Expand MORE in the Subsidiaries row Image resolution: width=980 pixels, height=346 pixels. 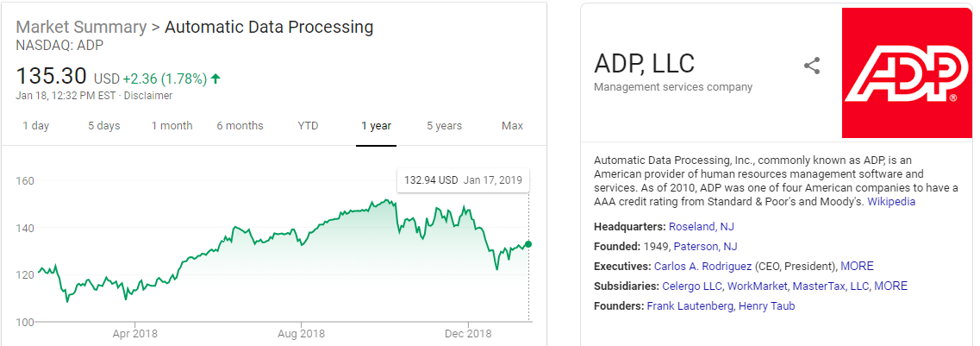pyautogui.click(x=890, y=286)
